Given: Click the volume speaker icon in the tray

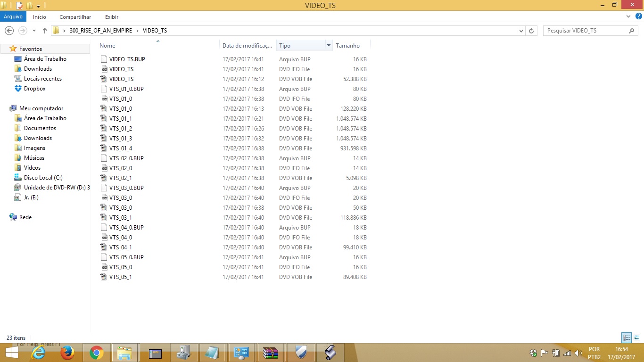Looking at the screenshot, I should [578, 353].
